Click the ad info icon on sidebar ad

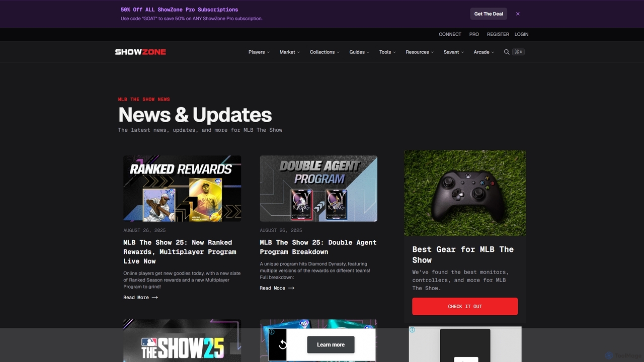coord(412,330)
